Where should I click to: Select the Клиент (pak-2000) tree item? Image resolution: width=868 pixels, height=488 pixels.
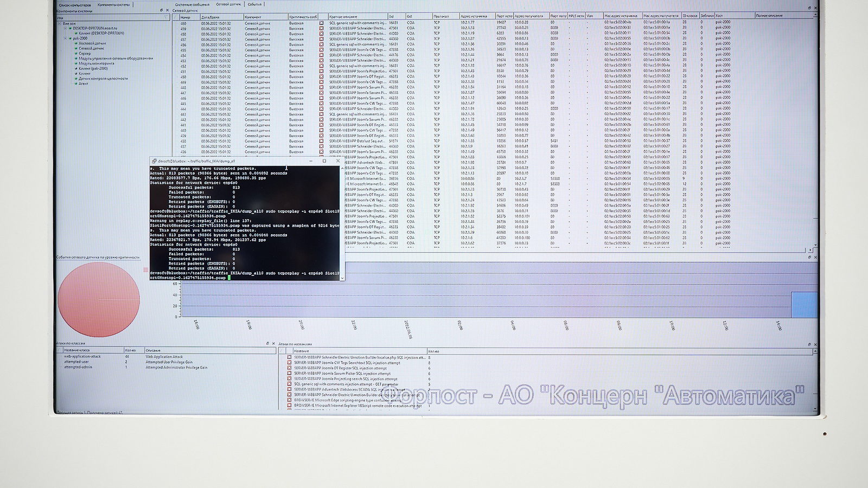tap(93, 68)
